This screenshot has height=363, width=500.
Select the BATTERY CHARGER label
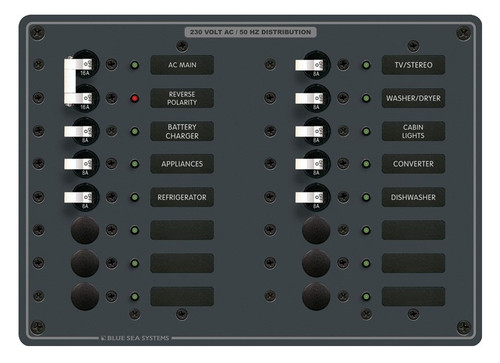pos(182,131)
